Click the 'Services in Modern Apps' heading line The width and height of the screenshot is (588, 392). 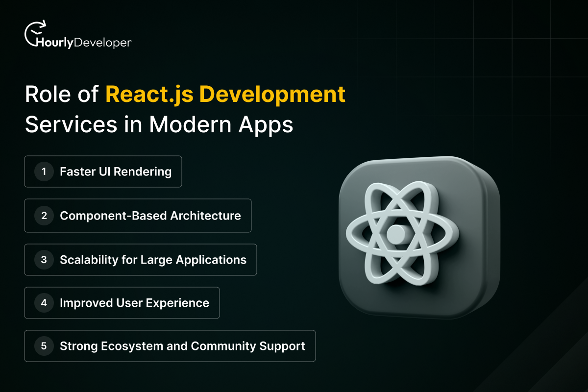pyautogui.click(x=159, y=124)
